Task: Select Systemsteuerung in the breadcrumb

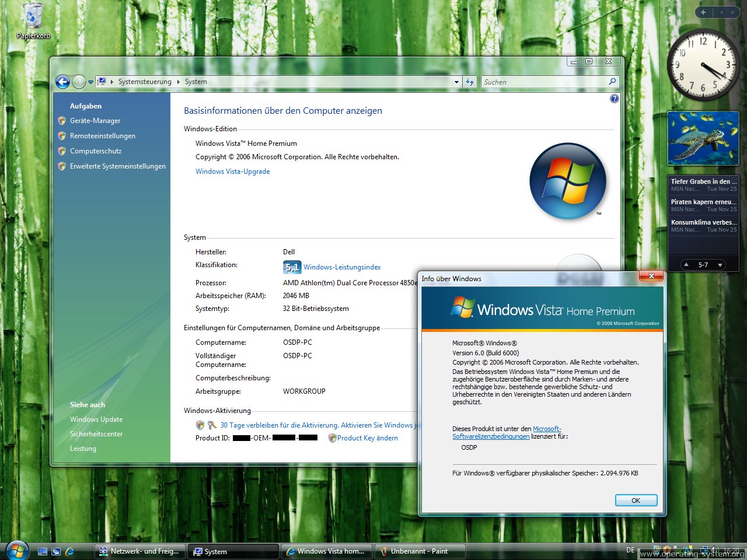Action: (144, 82)
